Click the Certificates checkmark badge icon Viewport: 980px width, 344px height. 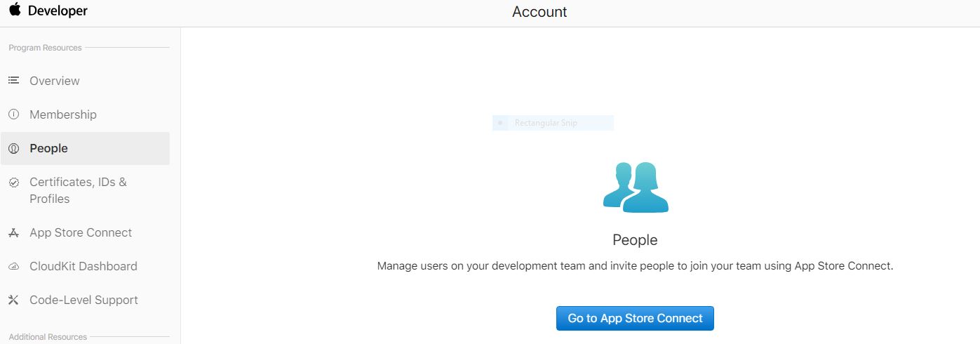point(13,183)
